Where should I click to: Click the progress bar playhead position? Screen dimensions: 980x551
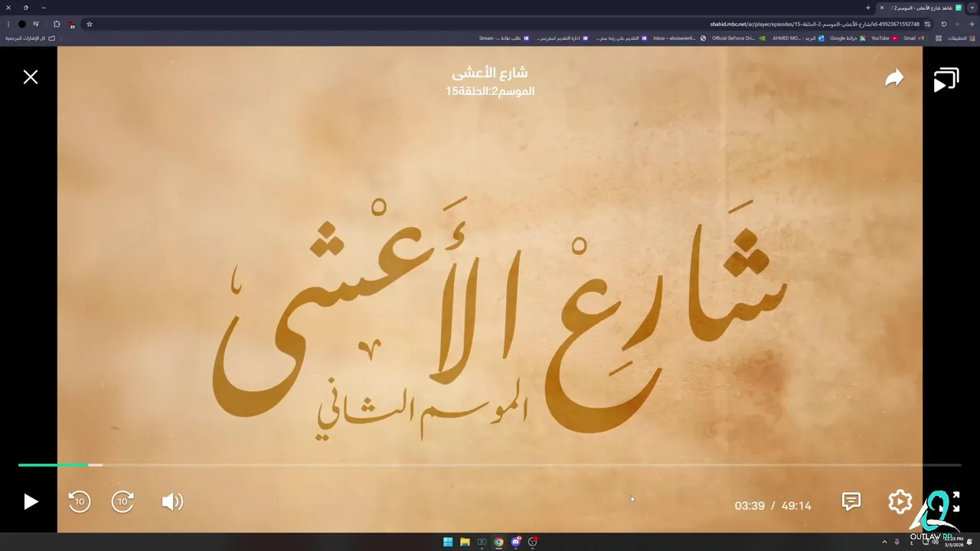89,465
